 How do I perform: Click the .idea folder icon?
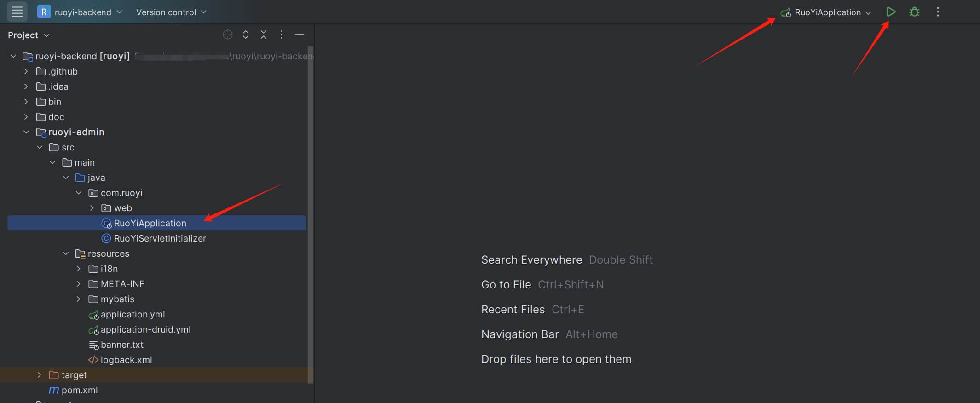click(x=41, y=86)
